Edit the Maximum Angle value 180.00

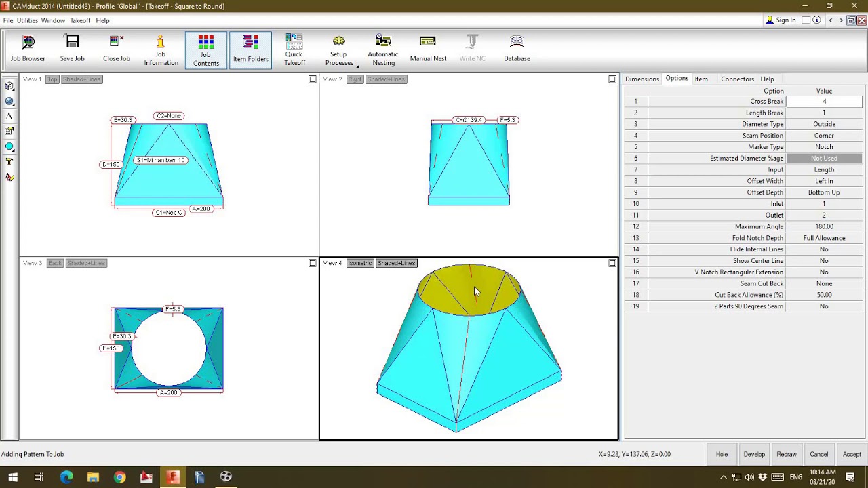[x=824, y=227]
